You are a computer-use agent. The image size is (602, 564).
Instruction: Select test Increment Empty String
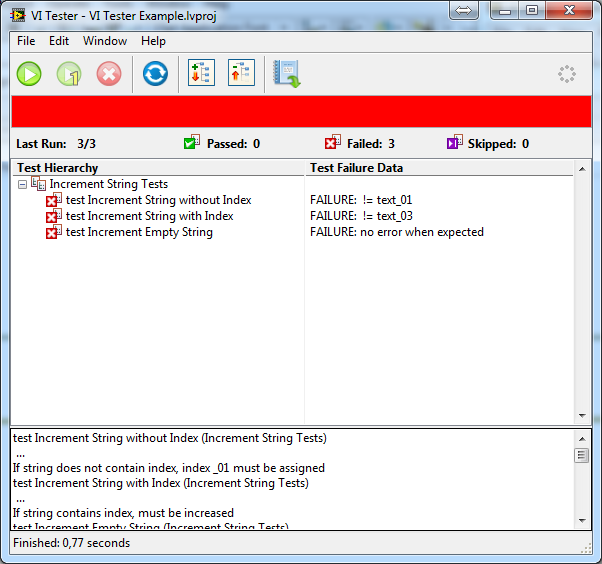click(139, 232)
